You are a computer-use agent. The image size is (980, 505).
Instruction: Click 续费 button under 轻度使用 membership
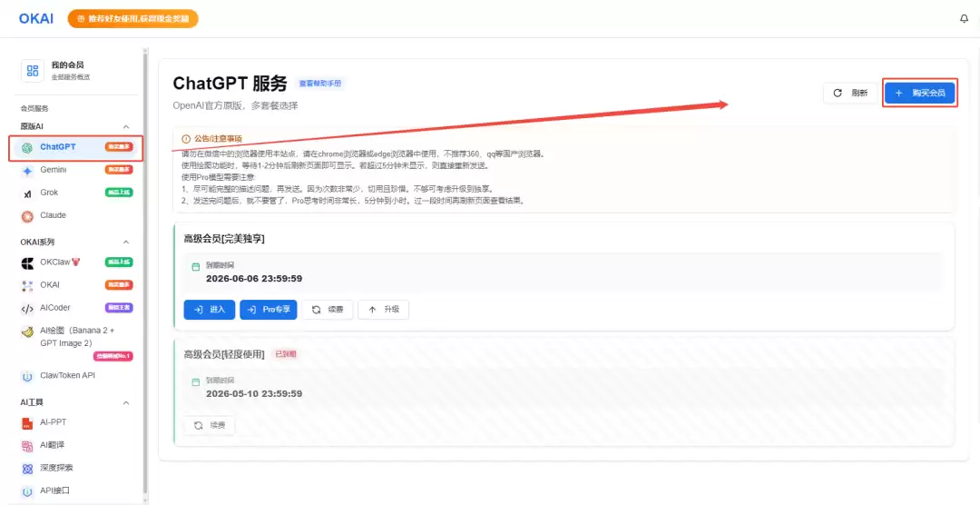pos(210,426)
